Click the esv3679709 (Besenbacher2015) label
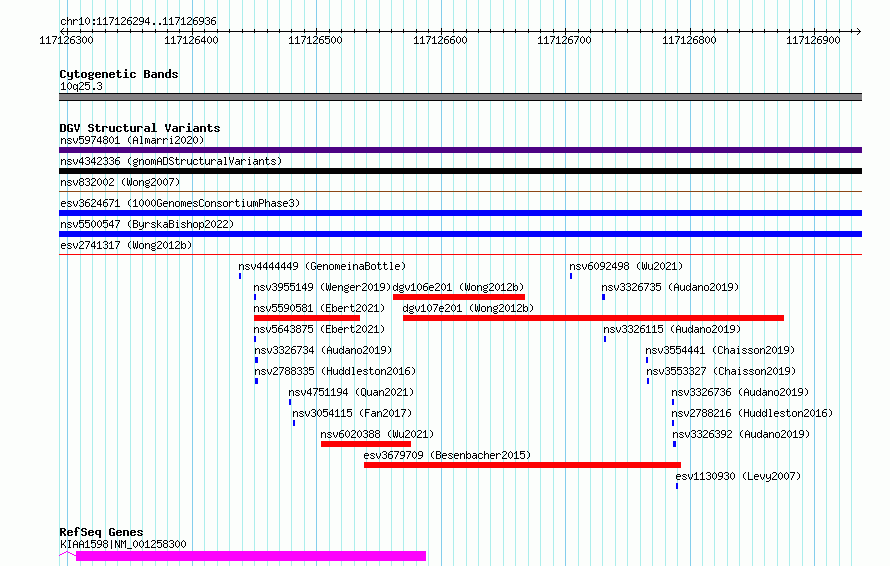This screenshot has width=890, height=566. (447, 455)
